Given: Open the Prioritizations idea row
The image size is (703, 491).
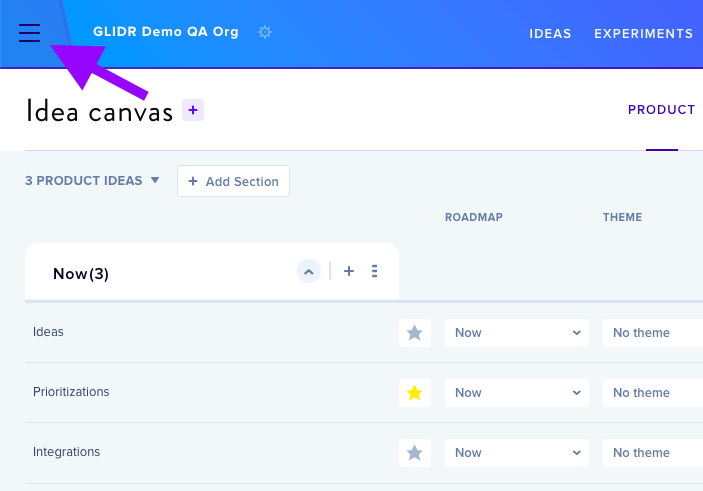Looking at the screenshot, I should [x=71, y=392].
